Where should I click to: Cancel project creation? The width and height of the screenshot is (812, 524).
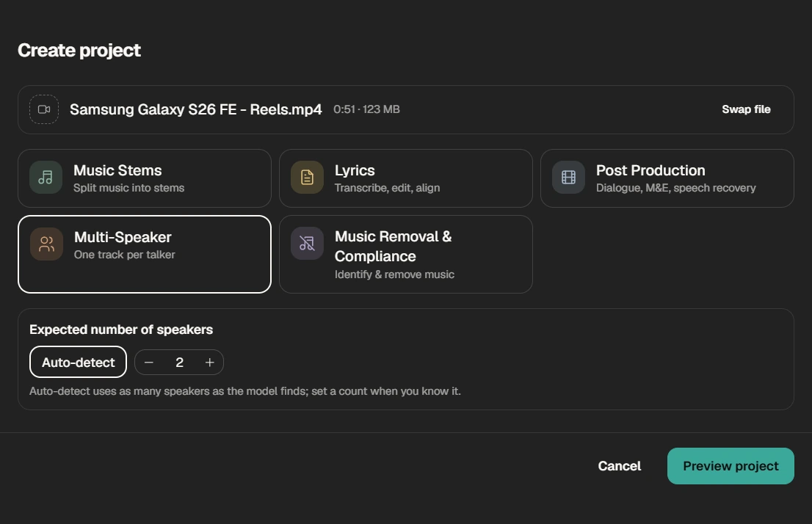click(x=620, y=466)
